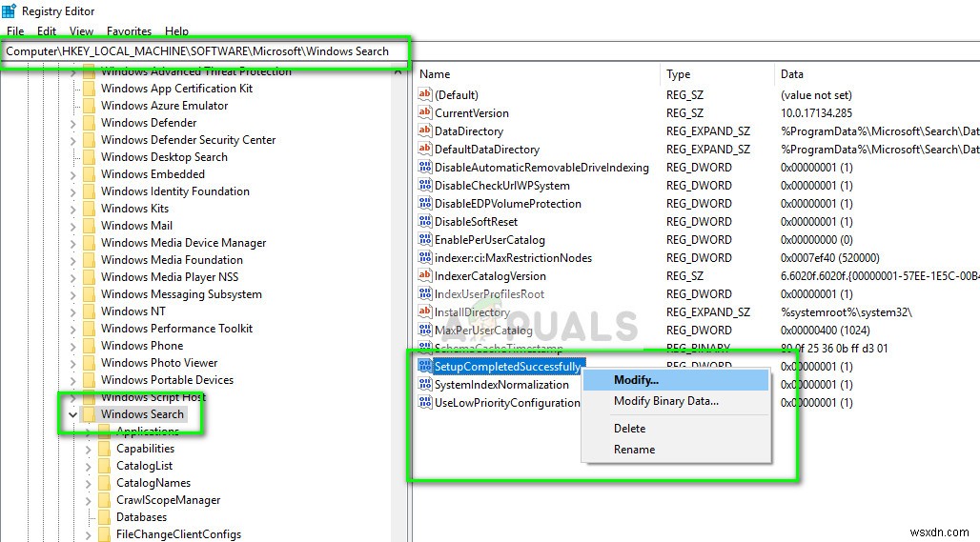
Task: Click the Registry Editor app icon in title bar
Action: (9, 10)
